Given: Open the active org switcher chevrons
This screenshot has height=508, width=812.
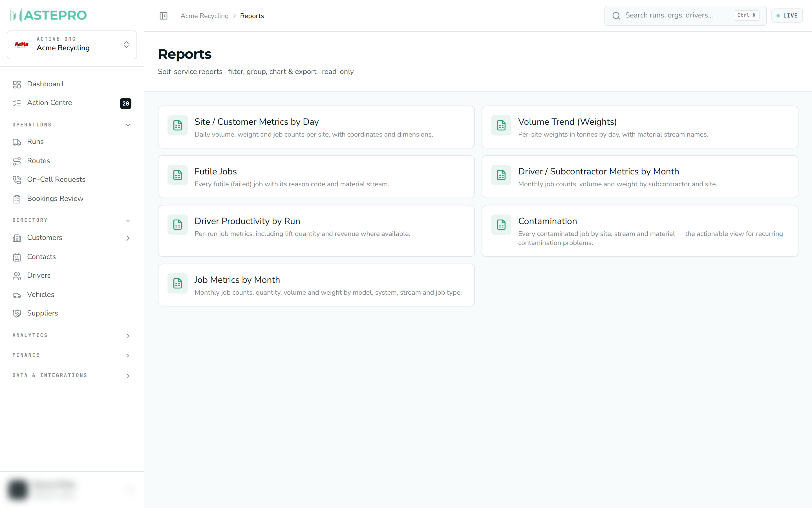Looking at the screenshot, I should click(x=126, y=45).
